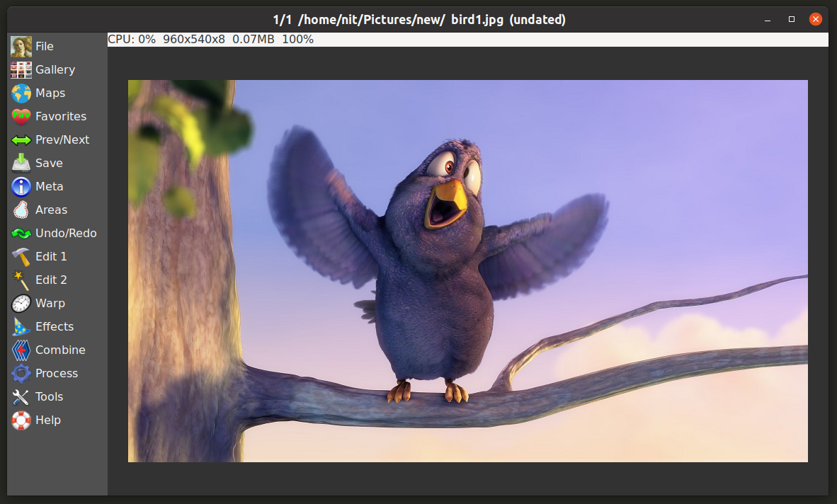Click the Favorites heart icon

[21, 116]
